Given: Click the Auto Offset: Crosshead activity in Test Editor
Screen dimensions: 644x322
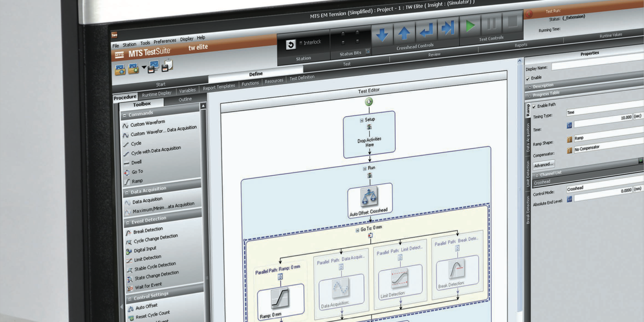Looking at the screenshot, I should 369,200.
